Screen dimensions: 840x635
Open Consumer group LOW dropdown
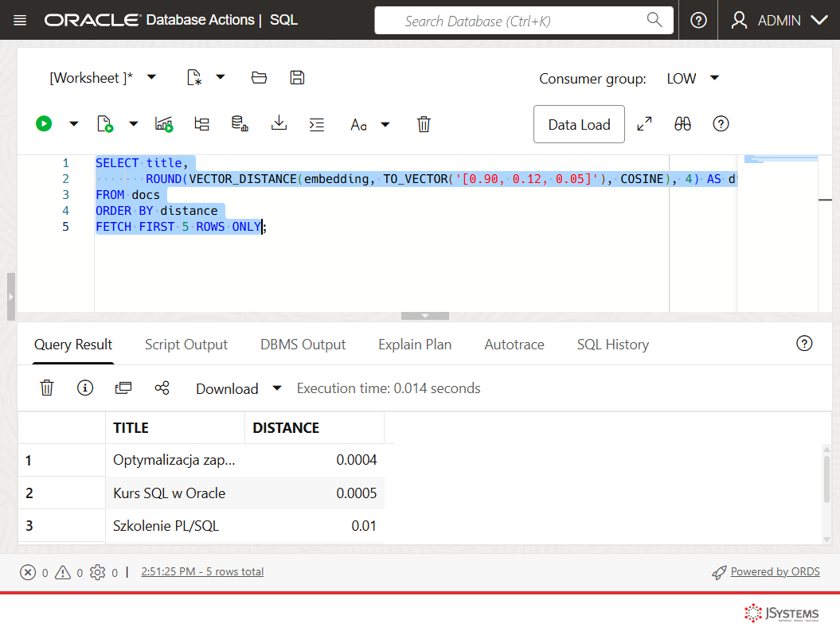[x=692, y=78]
